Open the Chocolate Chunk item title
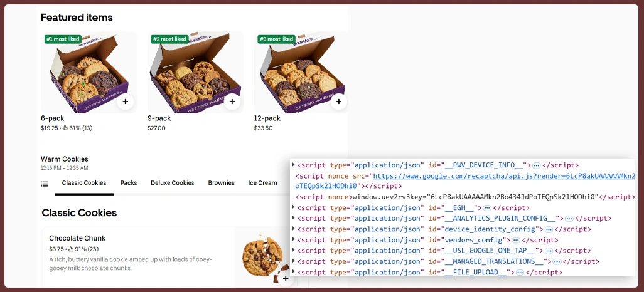644x292 pixels. point(77,238)
